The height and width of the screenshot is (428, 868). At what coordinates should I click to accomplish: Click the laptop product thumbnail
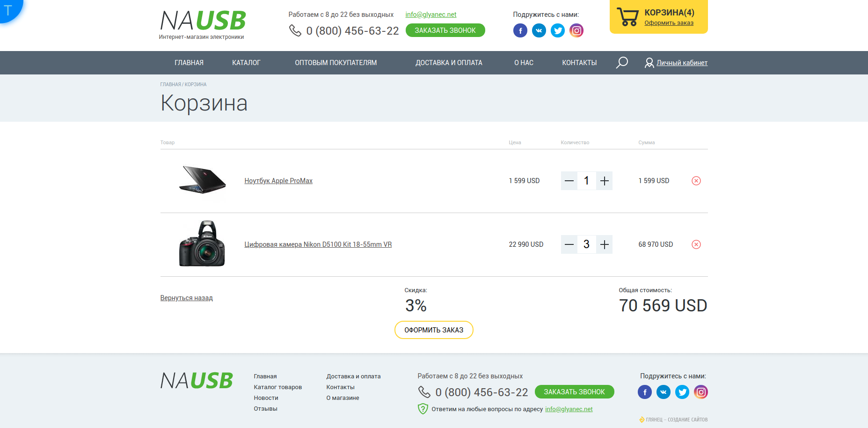tap(202, 180)
